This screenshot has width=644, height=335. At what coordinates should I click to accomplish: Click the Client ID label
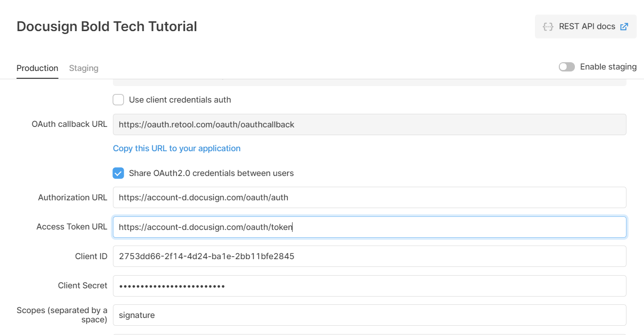pyautogui.click(x=91, y=256)
